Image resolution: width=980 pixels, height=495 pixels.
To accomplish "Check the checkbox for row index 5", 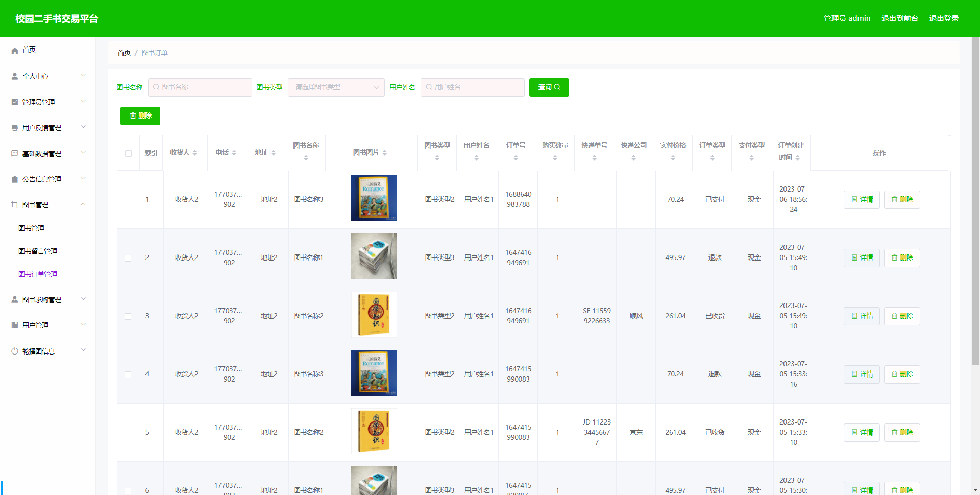I will coord(128,433).
